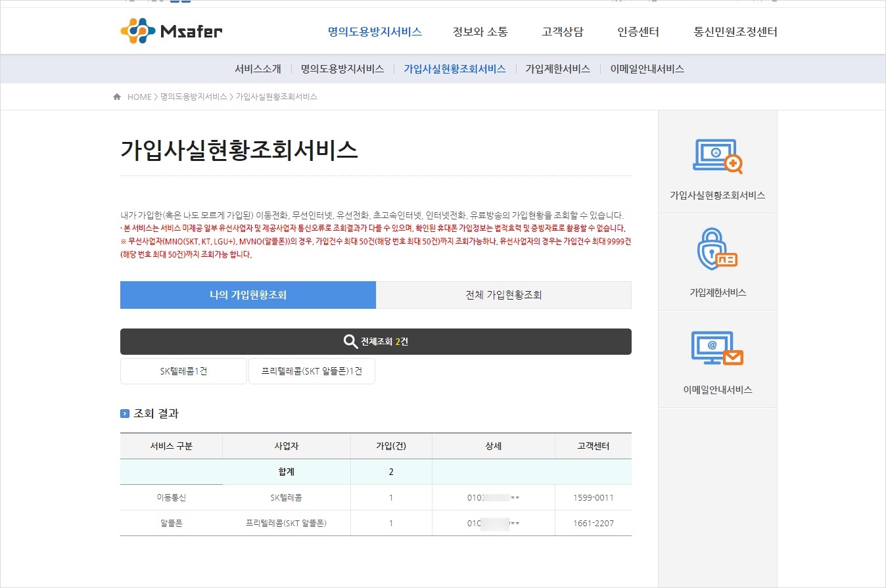This screenshot has width=886, height=588.
Task: Click the 가입(건) column header
Action: pyautogui.click(x=391, y=446)
